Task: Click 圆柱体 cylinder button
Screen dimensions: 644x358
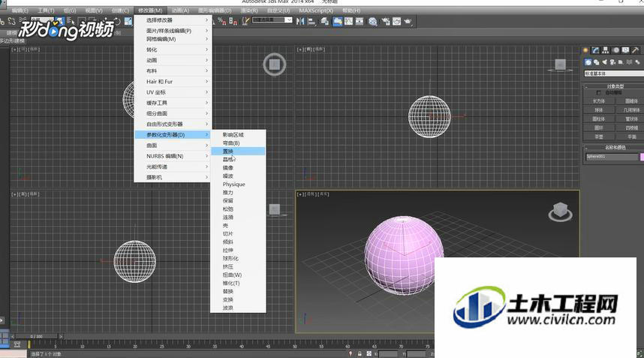Action: (599, 119)
